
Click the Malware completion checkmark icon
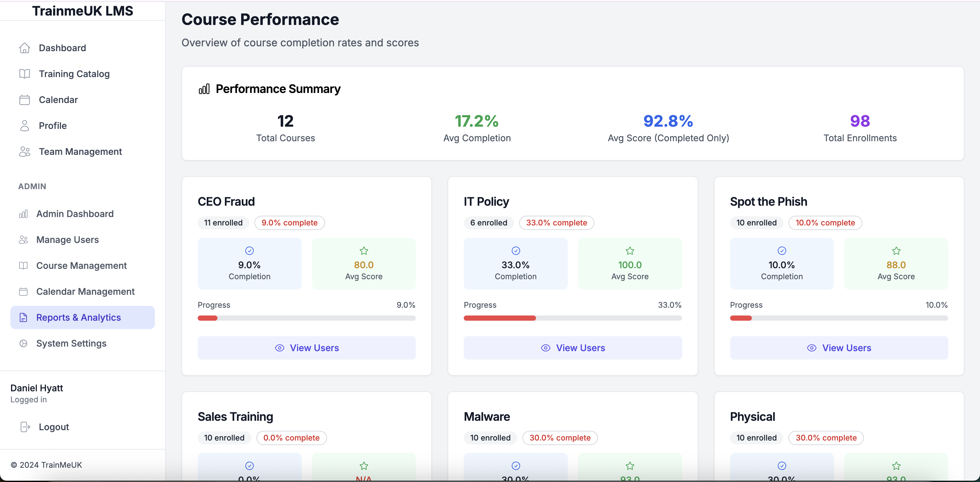pos(516,466)
